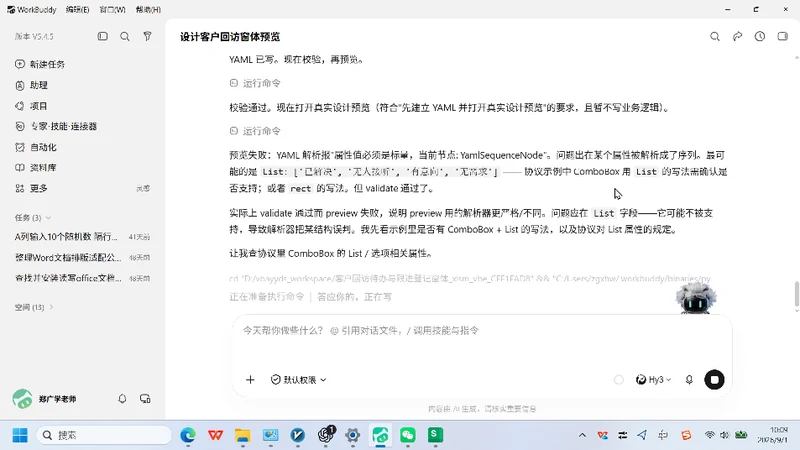Open 默认权限 permission dropdown

[x=298, y=380]
